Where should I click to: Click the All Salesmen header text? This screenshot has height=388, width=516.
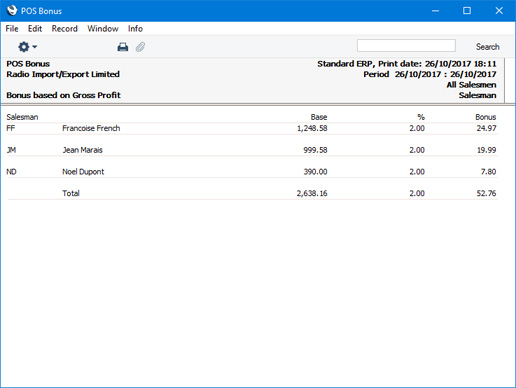pyautogui.click(x=471, y=85)
